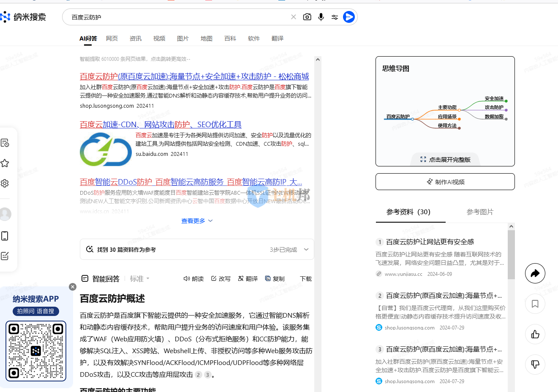Give thumbs down to answer
This screenshot has height=392, width=558.
pyautogui.click(x=535, y=365)
